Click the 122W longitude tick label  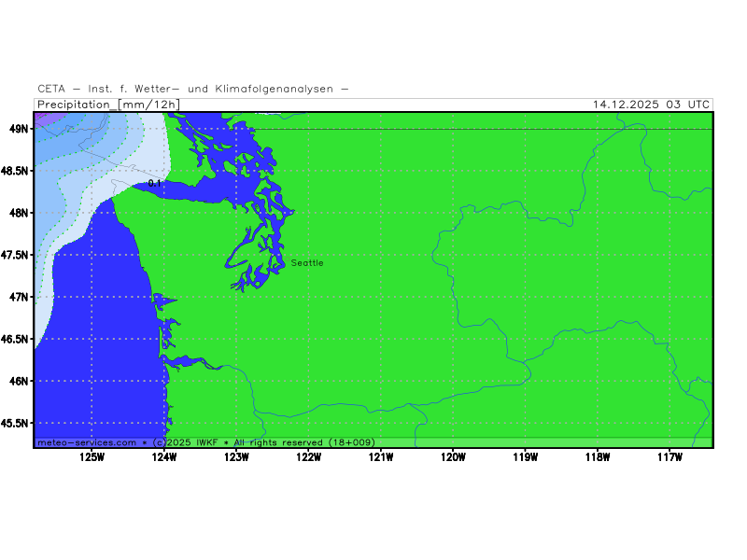(x=308, y=456)
